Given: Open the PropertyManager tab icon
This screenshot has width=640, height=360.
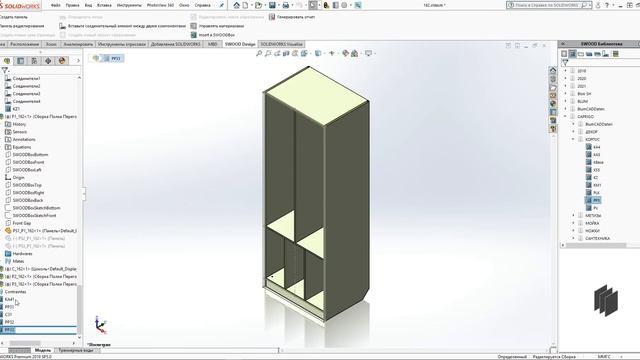Looking at the screenshot, I should [x=20, y=61].
